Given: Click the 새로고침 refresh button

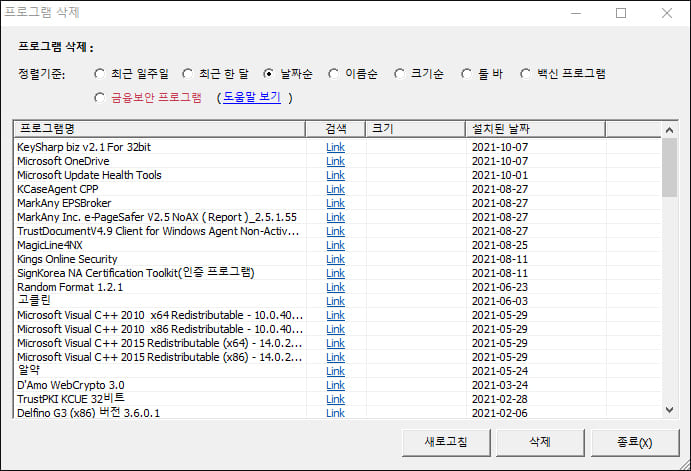Looking at the screenshot, I should pos(446,442).
